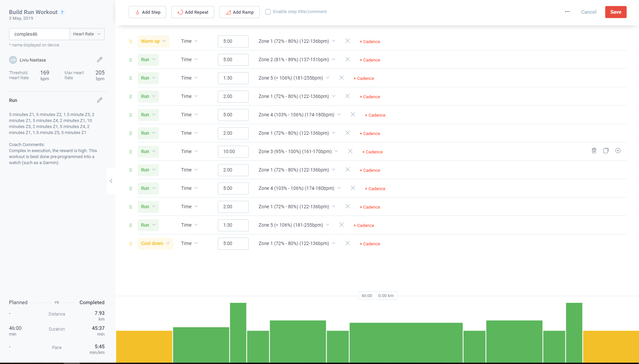Open the help icon beside Build Run Workout
The height and width of the screenshot is (364, 639).
point(62,12)
